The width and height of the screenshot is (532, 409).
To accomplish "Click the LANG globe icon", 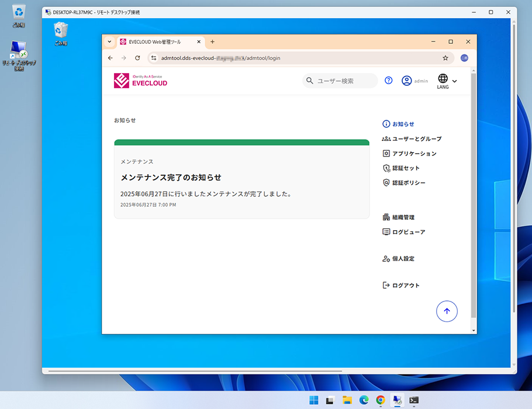I will (x=443, y=78).
